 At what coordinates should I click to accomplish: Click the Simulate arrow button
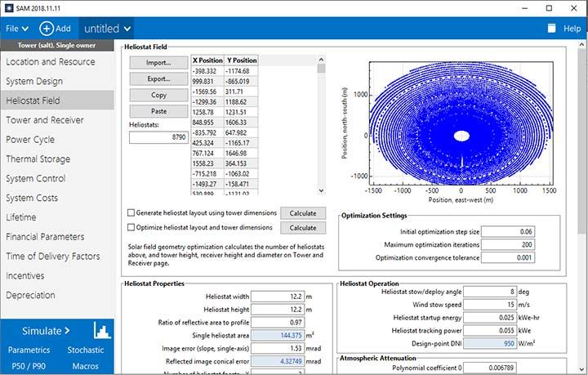coord(46,331)
